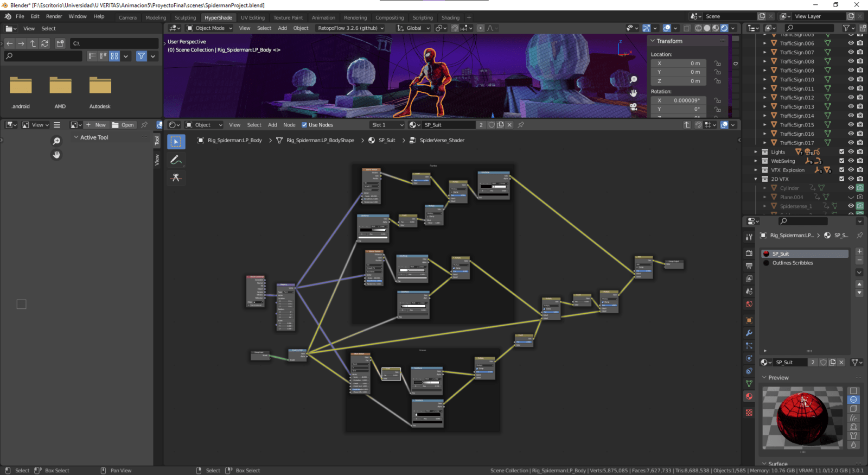The image size is (868, 475).
Task: Exclude WebSwing collection via checkbox
Action: click(x=842, y=161)
